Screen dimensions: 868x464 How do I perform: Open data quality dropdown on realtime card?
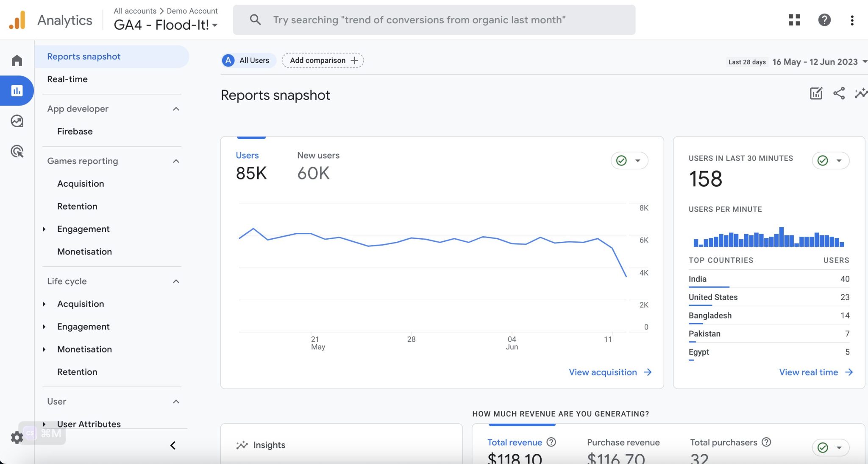click(831, 160)
